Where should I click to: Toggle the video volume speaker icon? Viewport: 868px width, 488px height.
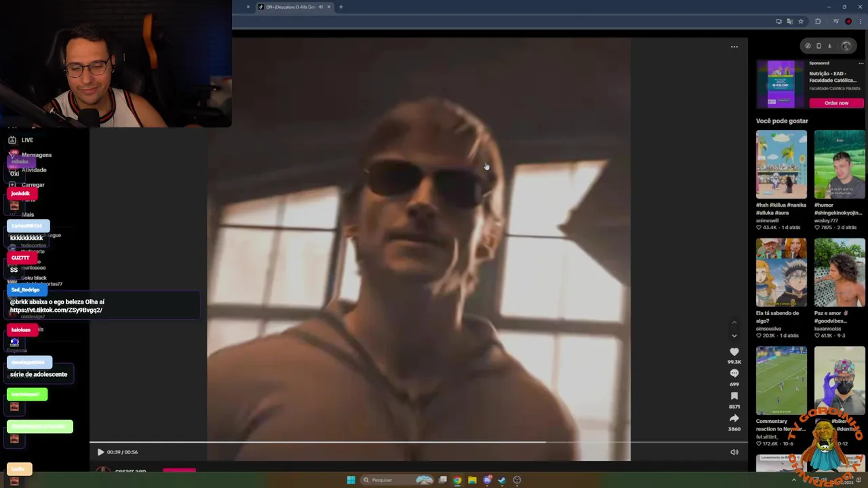734,452
